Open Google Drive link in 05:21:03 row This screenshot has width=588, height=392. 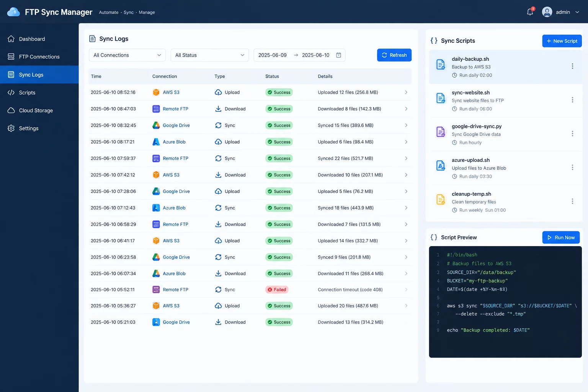pyautogui.click(x=176, y=322)
